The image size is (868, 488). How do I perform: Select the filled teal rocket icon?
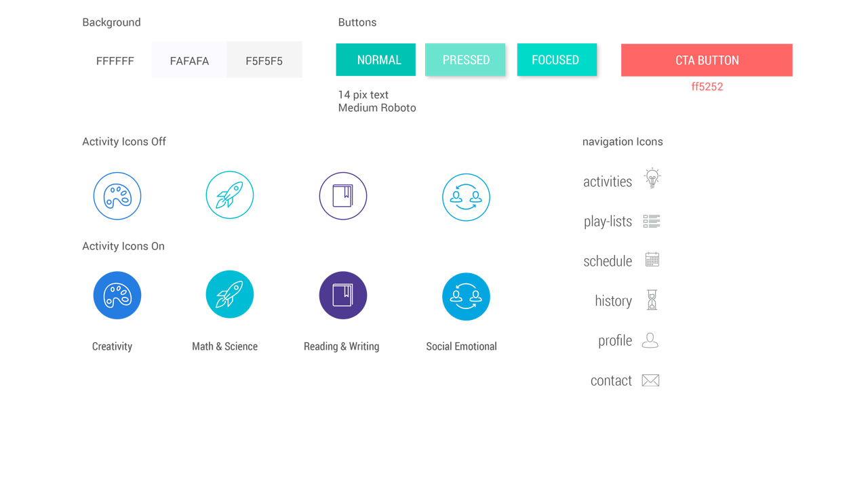pos(230,295)
